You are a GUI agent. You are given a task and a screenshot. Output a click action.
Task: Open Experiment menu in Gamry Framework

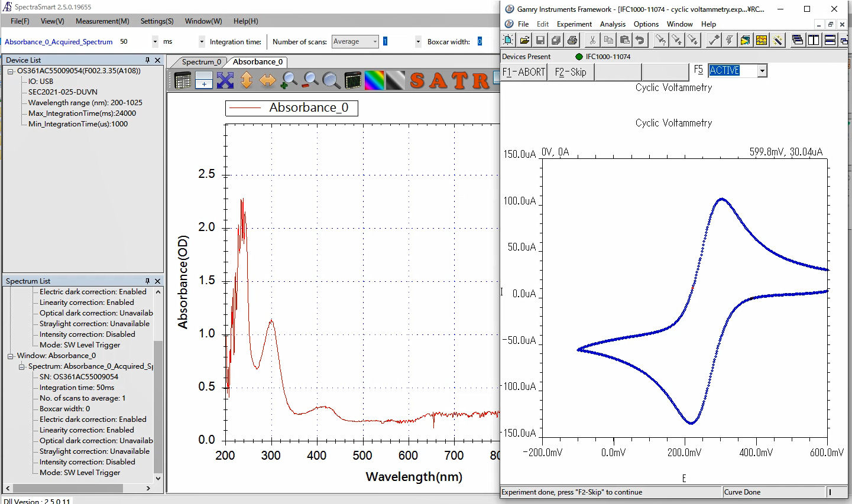(x=574, y=24)
